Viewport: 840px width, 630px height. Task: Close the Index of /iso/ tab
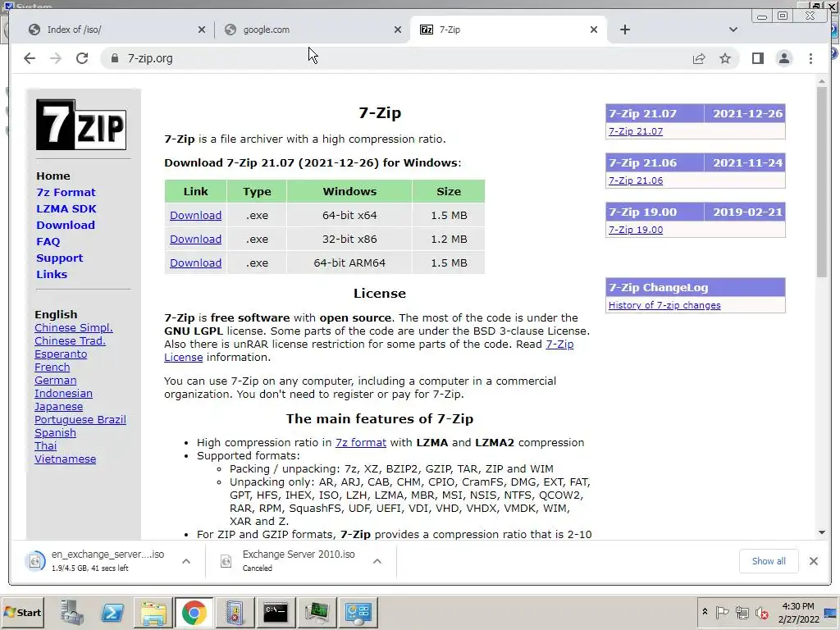(x=202, y=30)
